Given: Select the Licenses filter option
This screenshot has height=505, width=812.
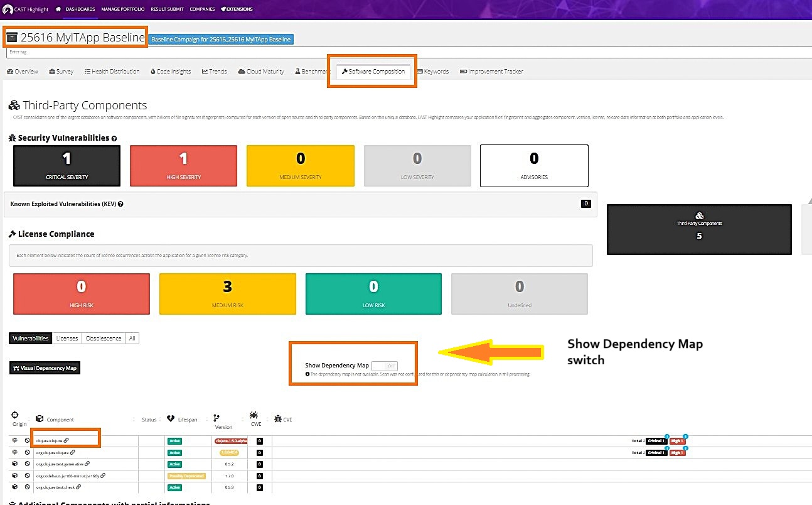Looking at the screenshot, I should tap(67, 339).
